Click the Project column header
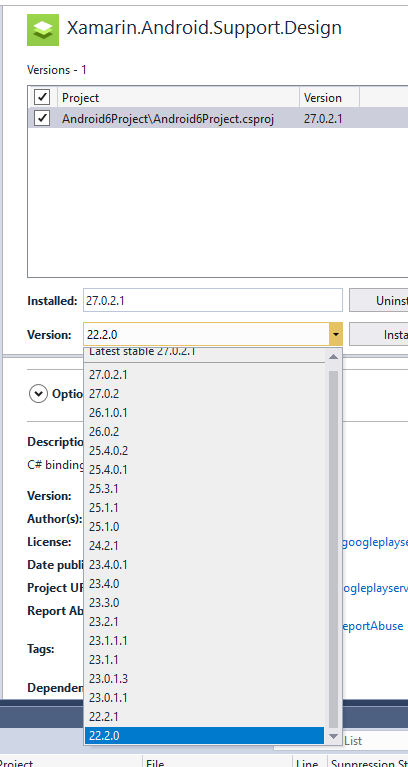 point(179,97)
